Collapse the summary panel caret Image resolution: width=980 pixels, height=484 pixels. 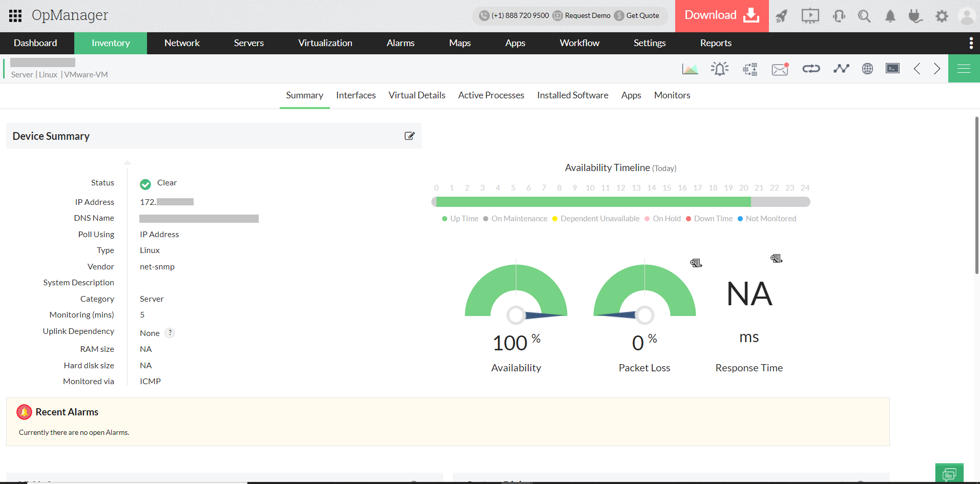coord(128,163)
